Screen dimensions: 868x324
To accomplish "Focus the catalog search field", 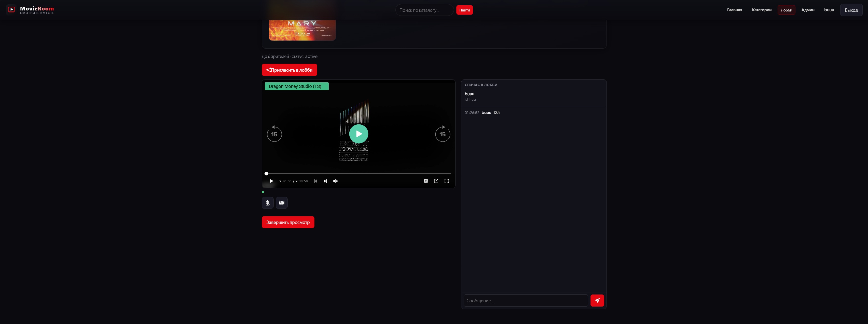I will (424, 10).
